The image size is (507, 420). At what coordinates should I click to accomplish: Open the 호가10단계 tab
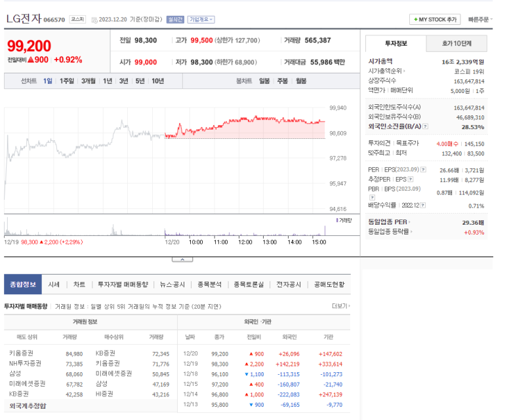tap(456, 44)
